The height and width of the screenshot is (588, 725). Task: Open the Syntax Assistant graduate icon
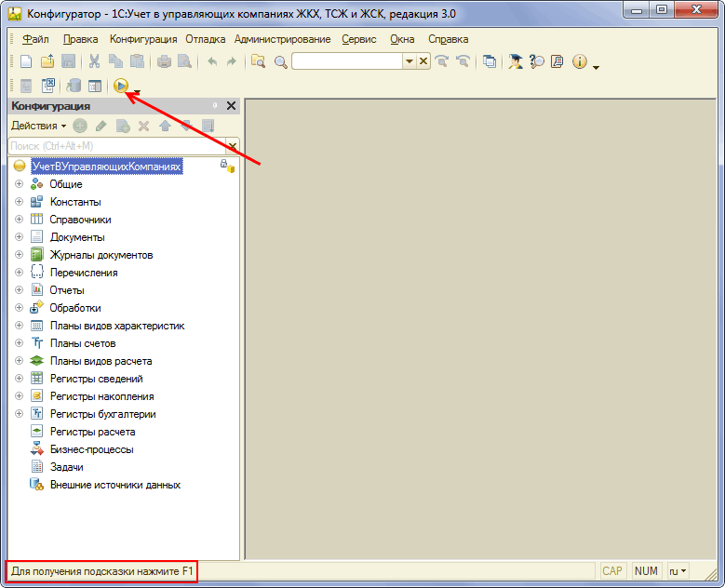(x=515, y=61)
